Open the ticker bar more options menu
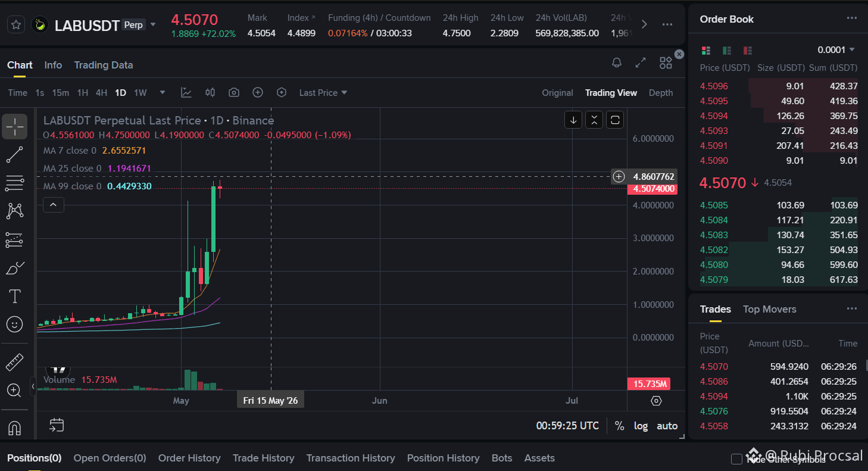Screen dimensions: 868x471 [x=667, y=24]
